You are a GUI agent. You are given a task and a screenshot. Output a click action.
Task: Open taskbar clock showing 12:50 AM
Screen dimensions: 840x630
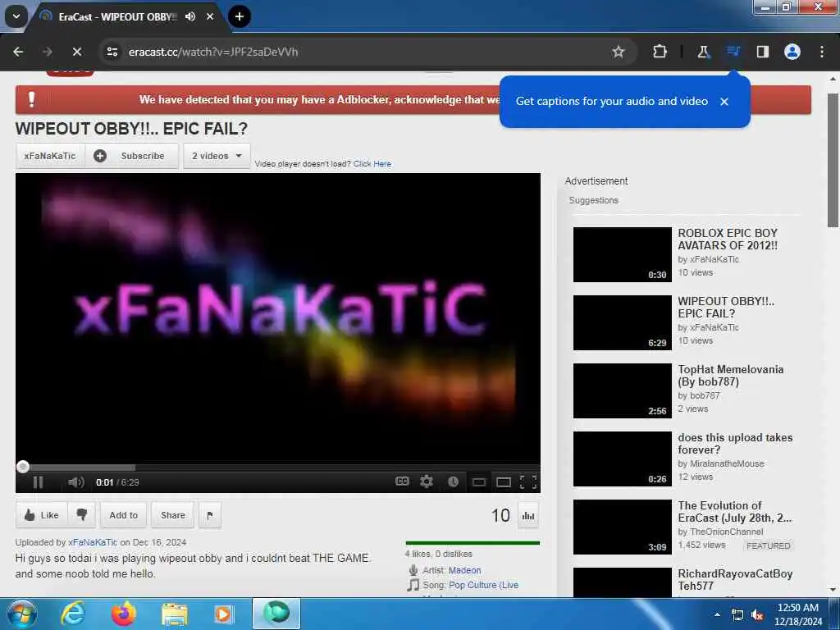coord(797,614)
